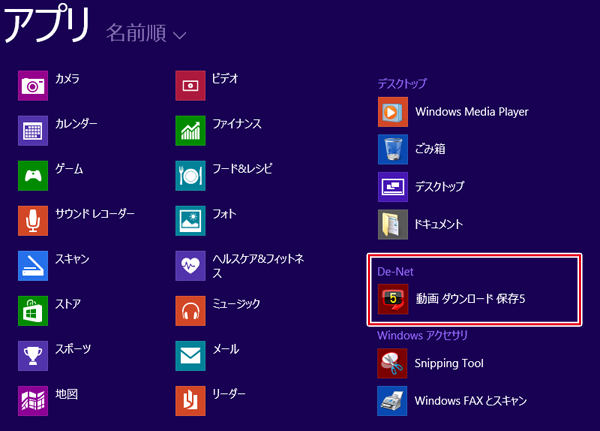The width and height of the screenshot is (600, 431).
Task: Click the サウンド レコーダー label text
Action: (95, 214)
